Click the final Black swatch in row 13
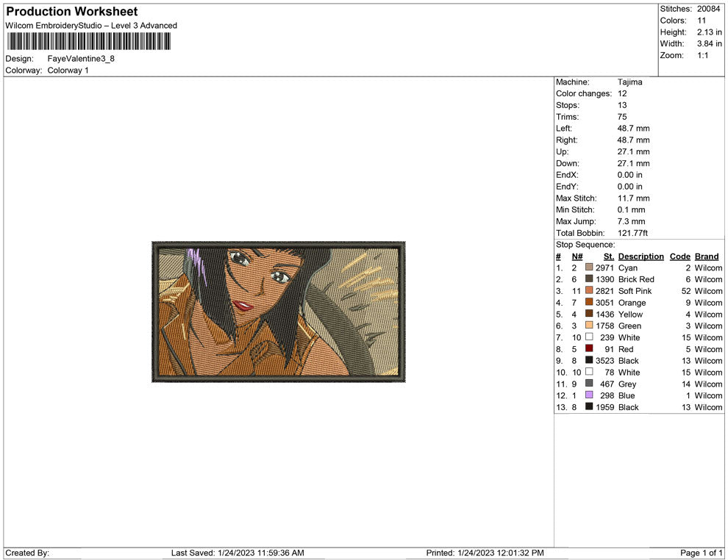The height and width of the screenshot is (560, 728). [588, 407]
